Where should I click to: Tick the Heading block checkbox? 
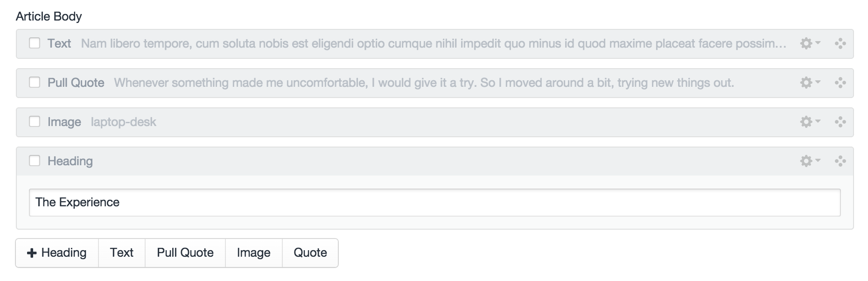pos(35,161)
